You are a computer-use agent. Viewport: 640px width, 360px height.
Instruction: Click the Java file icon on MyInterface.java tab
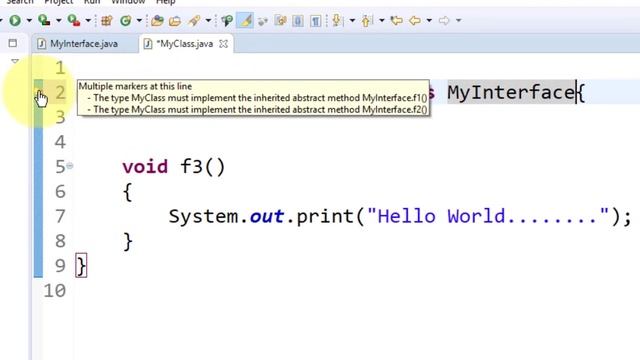pyautogui.click(x=41, y=44)
